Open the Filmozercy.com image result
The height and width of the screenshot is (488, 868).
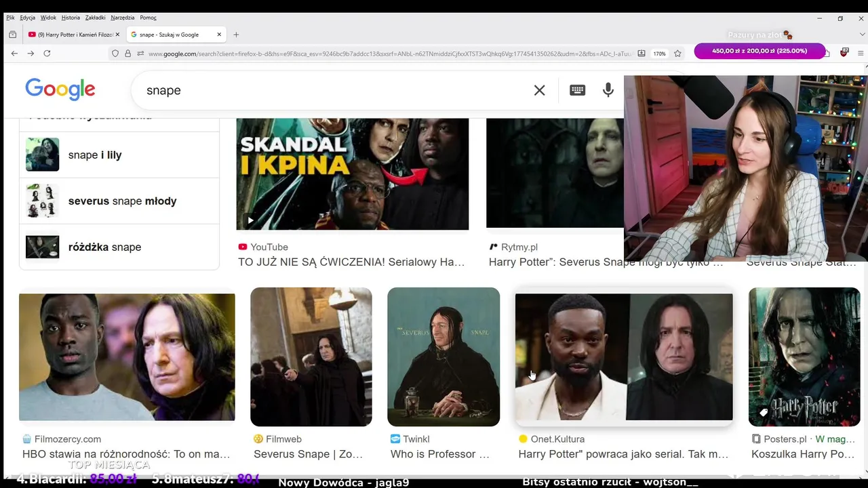127,357
